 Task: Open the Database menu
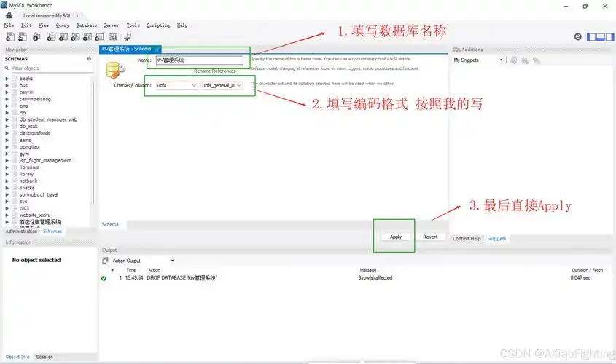86,25
